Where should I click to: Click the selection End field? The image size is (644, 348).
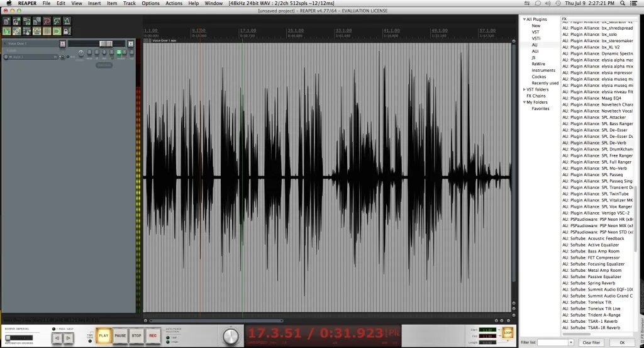(487, 336)
